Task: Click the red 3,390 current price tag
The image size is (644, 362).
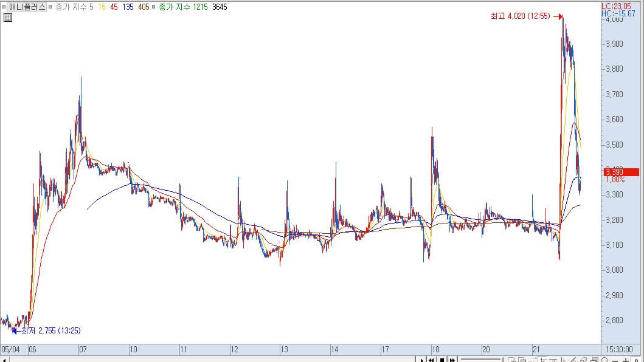Action: point(621,172)
